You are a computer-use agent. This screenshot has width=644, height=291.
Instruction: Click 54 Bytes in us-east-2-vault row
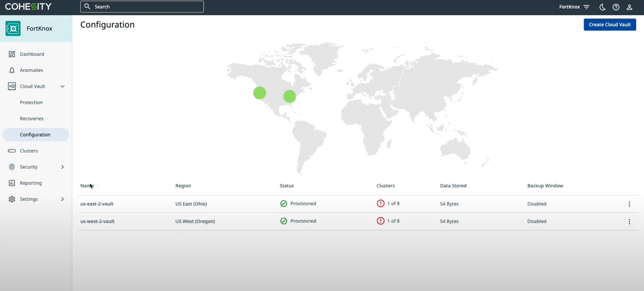(x=449, y=204)
